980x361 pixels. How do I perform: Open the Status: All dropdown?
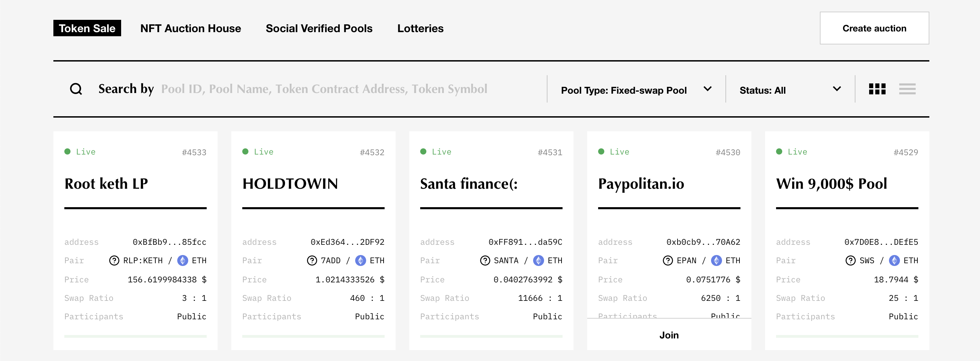[790, 90]
